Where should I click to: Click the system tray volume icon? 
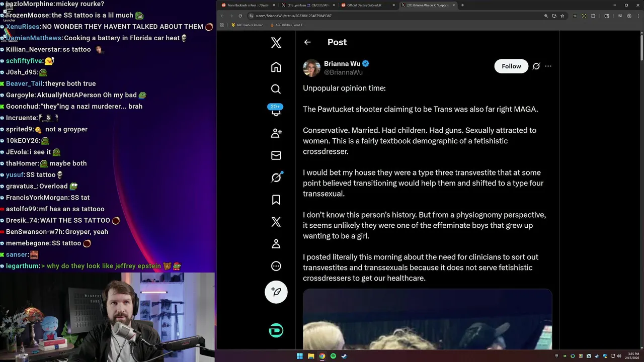(x=618, y=356)
